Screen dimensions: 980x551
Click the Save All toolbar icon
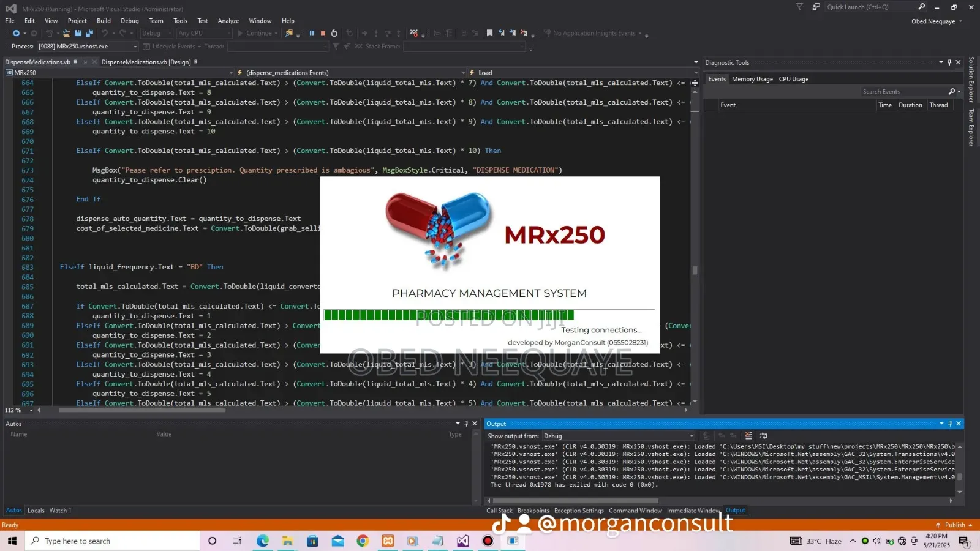tap(89, 33)
